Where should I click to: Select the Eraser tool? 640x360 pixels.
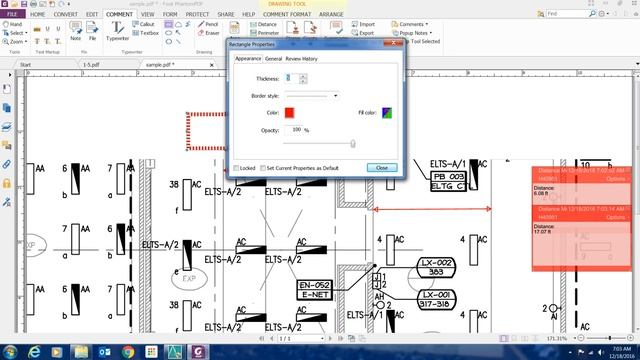click(x=209, y=33)
